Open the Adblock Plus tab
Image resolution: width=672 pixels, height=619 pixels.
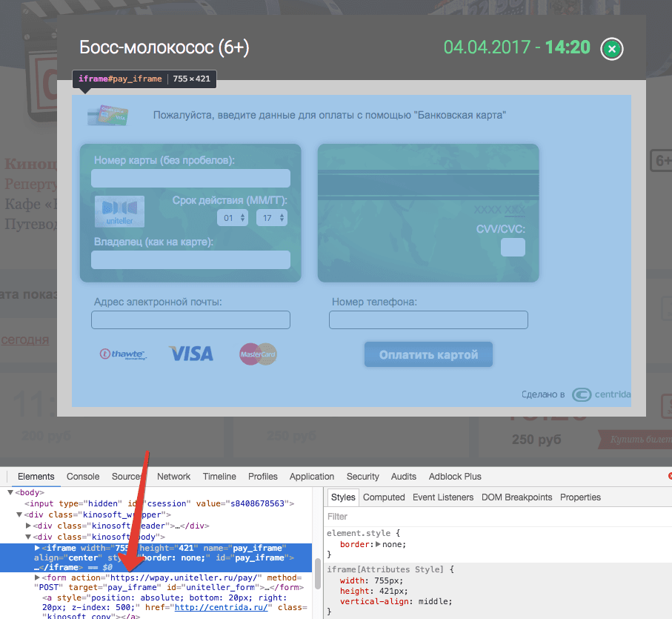(x=455, y=477)
